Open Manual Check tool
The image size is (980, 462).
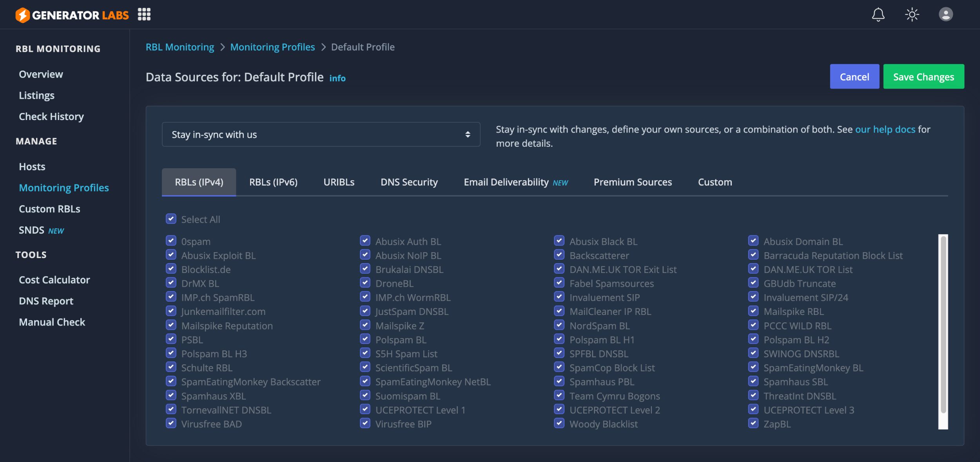coord(52,322)
